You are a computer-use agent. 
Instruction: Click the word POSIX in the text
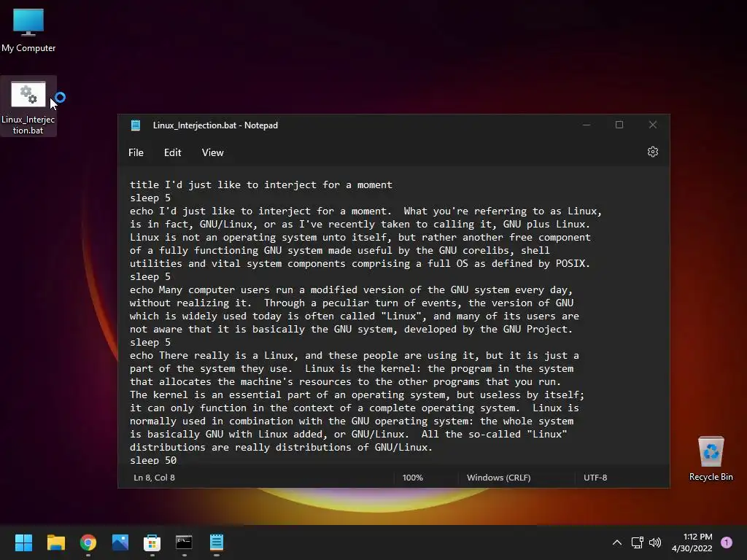570,263
